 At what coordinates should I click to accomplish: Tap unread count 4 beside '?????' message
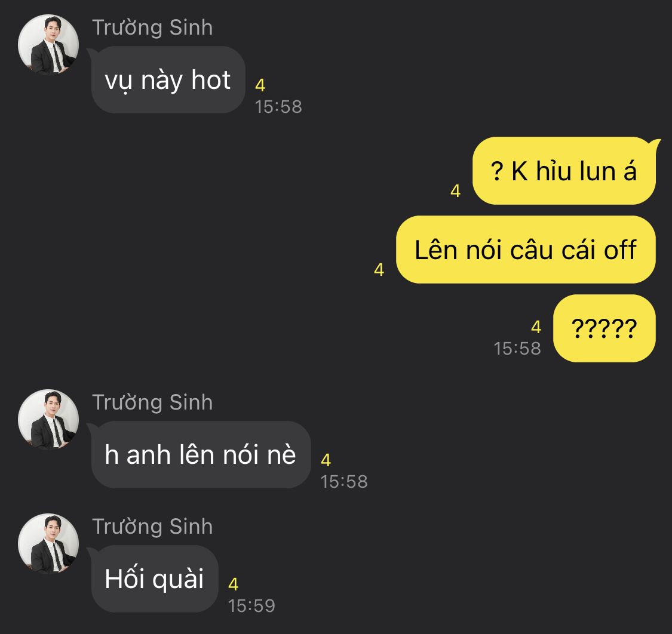(536, 327)
